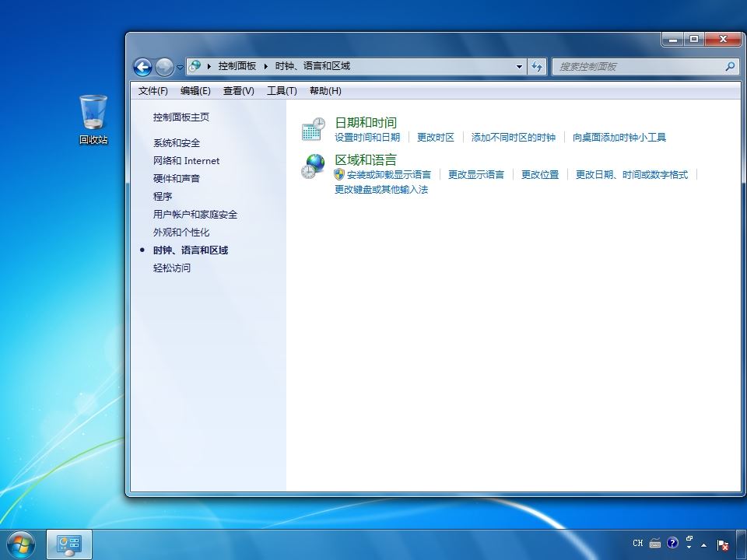Click the Action Center flag icon
747x560 pixels.
pos(723,545)
